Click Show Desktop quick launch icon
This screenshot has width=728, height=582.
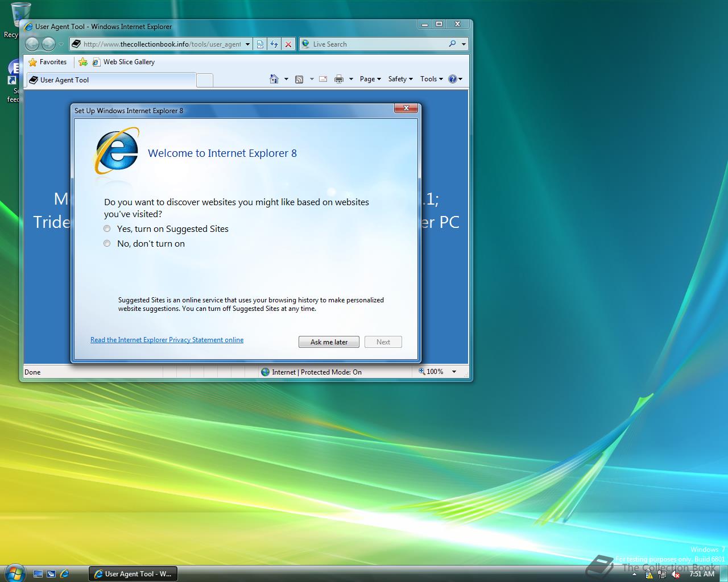pos(38,574)
